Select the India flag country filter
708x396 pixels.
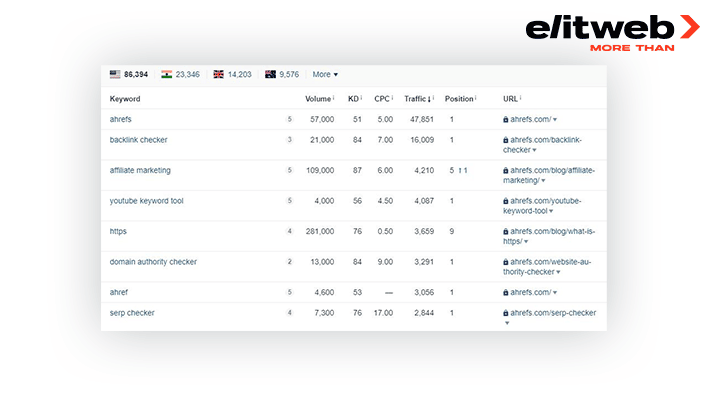(x=180, y=75)
